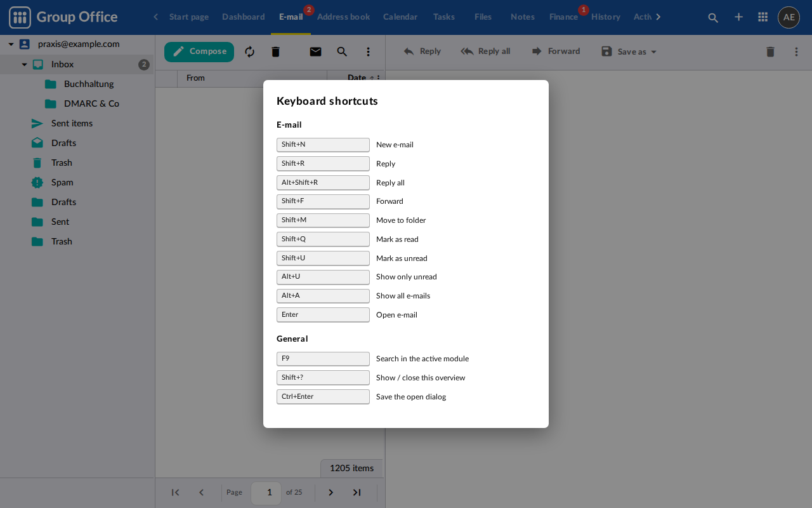Image resolution: width=812 pixels, height=508 pixels.
Task: Click the plus add-new icon in header
Action: 738,17
